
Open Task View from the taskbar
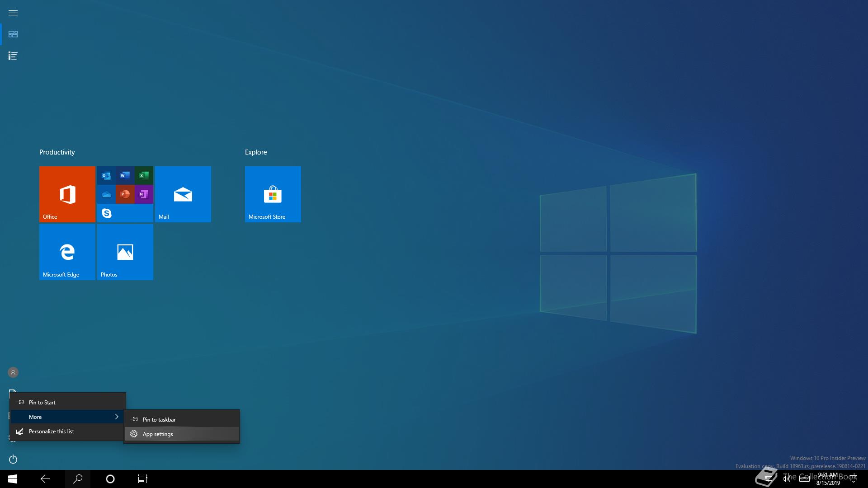(143, 479)
